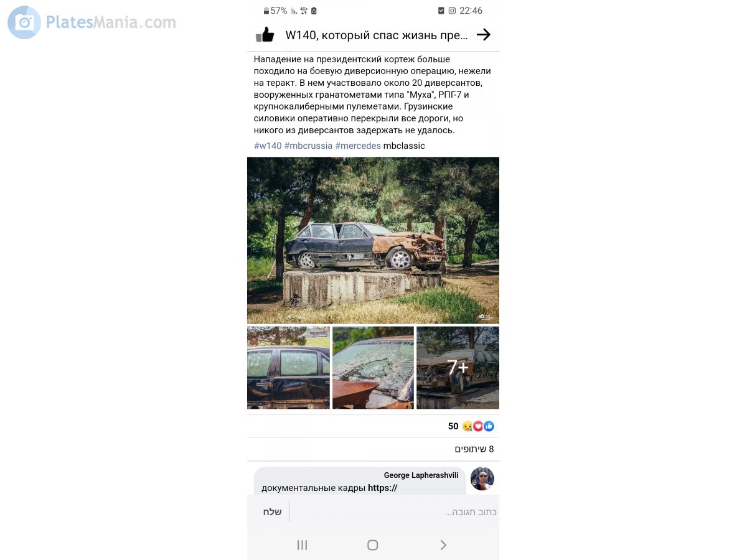Open the main wrecked Mercedes photo
The image size is (747, 560).
point(373,240)
